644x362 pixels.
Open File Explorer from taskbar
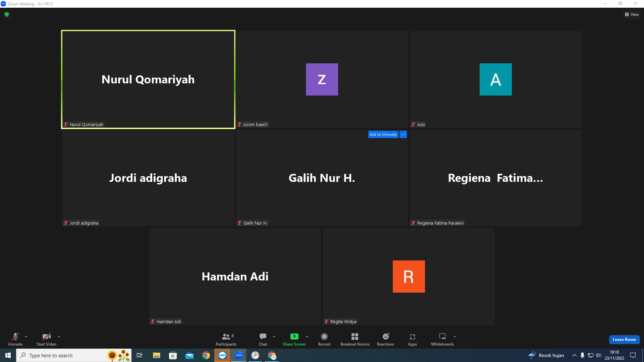(x=156, y=355)
